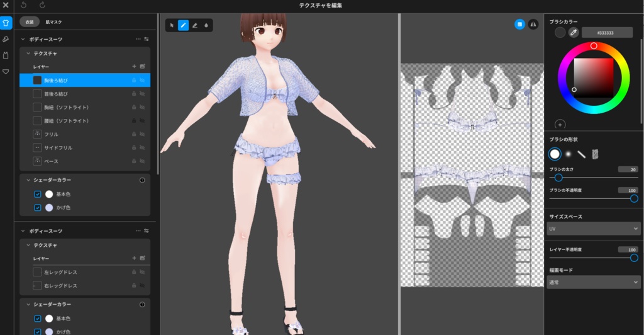
Task: Select the 胸紐（ソフトライト） layer
Action: (85, 107)
